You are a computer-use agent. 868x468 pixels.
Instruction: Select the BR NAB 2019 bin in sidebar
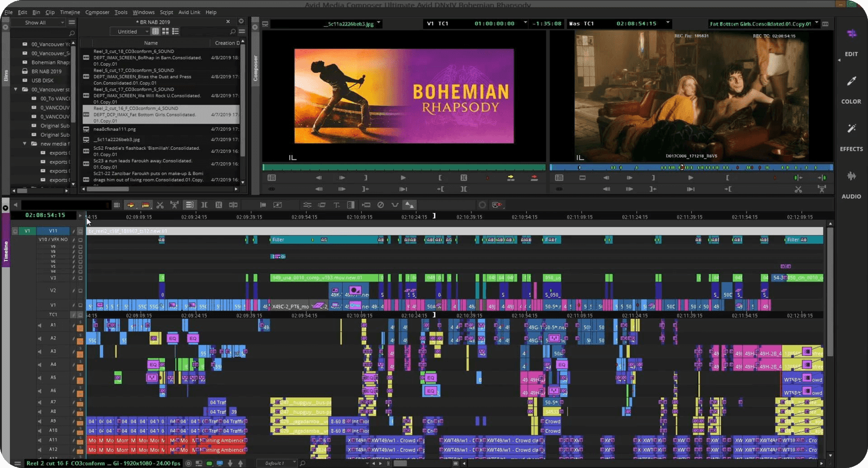46,72
